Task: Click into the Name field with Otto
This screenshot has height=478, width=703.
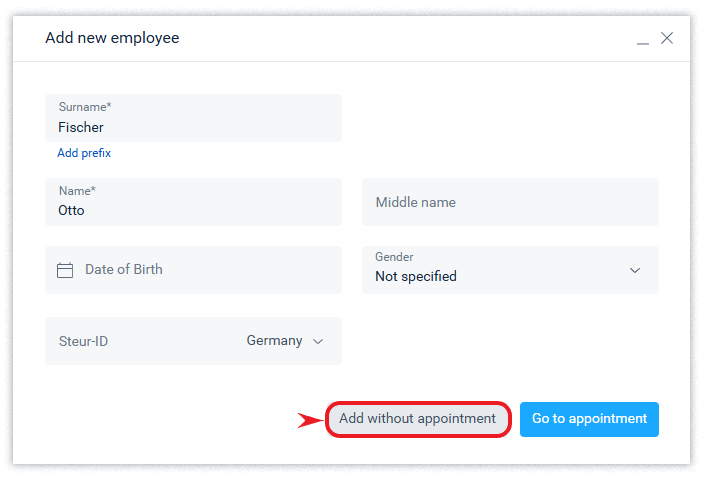Action: tap(193, 210)
